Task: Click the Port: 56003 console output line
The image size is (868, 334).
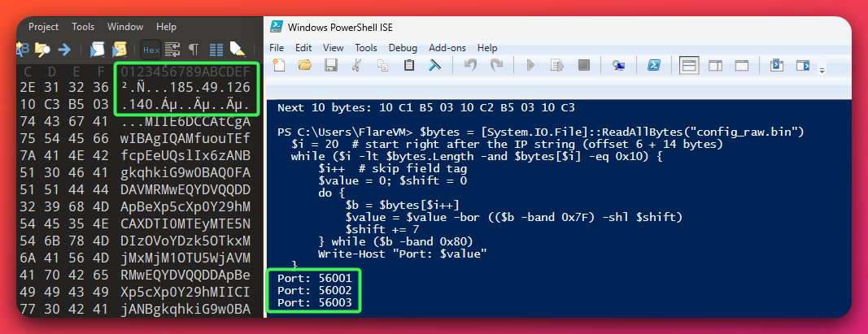Action: pos(315,302)
